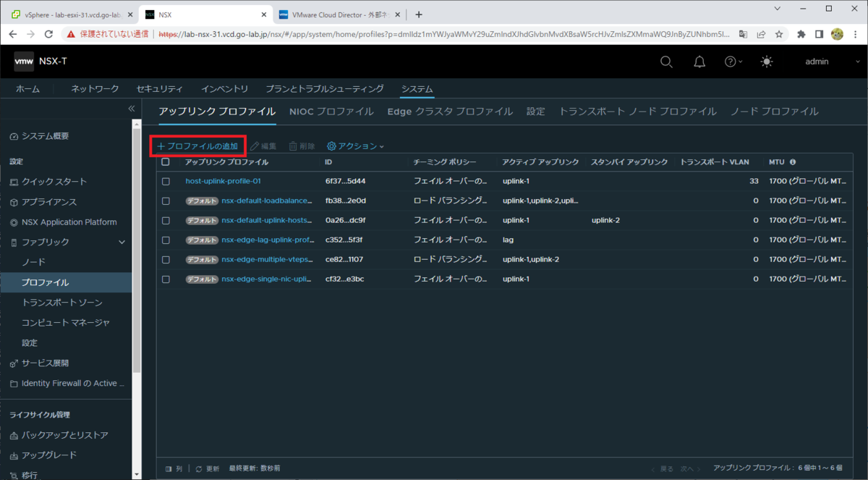Open バックアップとリストア in the sidebar

click(66, 435)
